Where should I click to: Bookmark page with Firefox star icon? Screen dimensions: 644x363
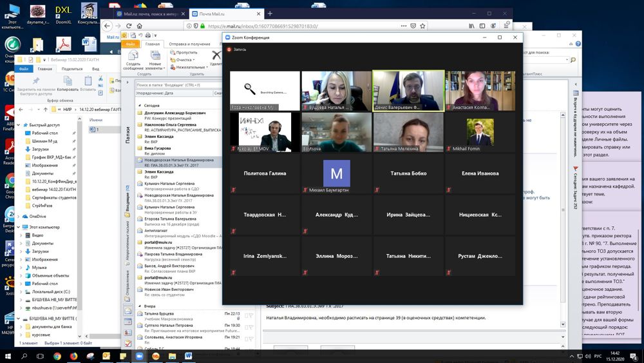click(x=422, y=26)
